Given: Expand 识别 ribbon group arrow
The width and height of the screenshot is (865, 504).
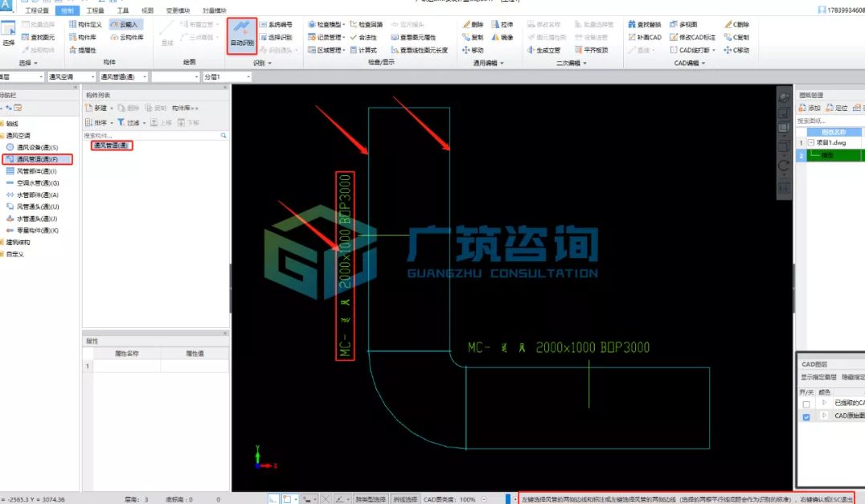Looking at the screenshot, I should tap(270, 63).
